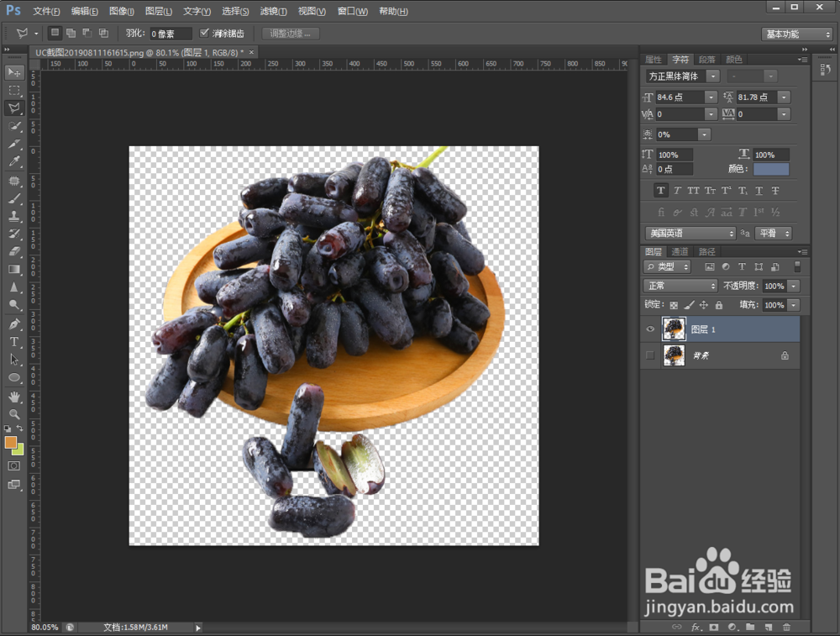
Task: Open the 美国英语 language dropdown
Action: point(691,233)
